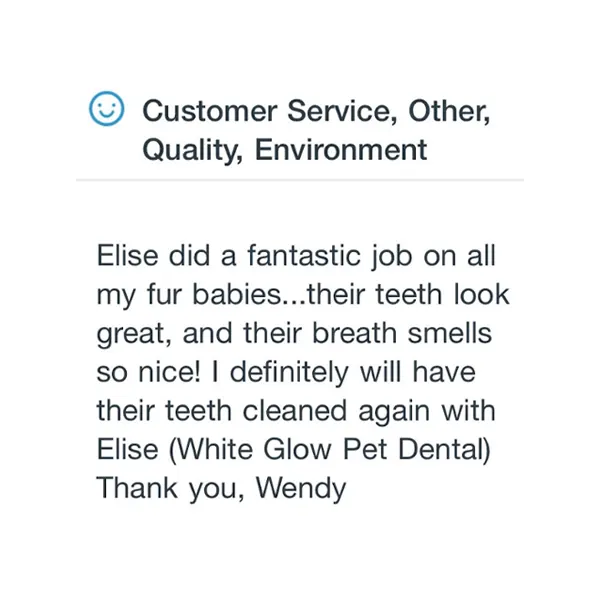
Task: Click "Elise" before the parenthesis
Action: pos(126,451)
